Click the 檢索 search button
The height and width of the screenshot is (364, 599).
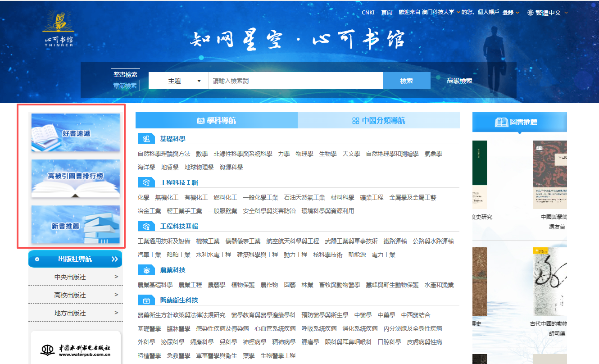[x=406, y=81]
